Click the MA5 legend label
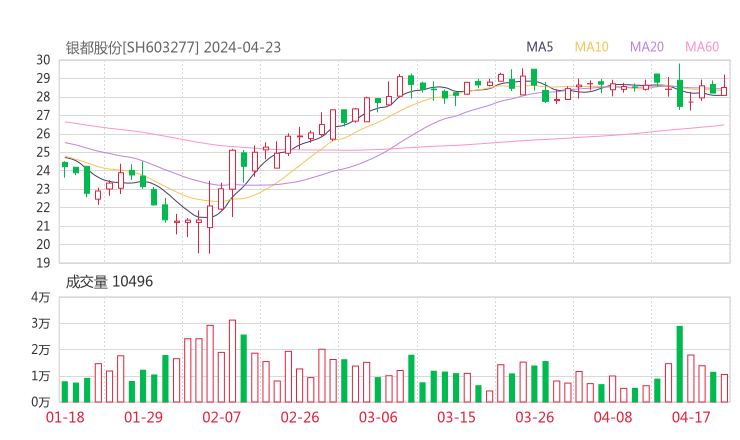Screen dimensions: 740x440 (x=539, y=47)
